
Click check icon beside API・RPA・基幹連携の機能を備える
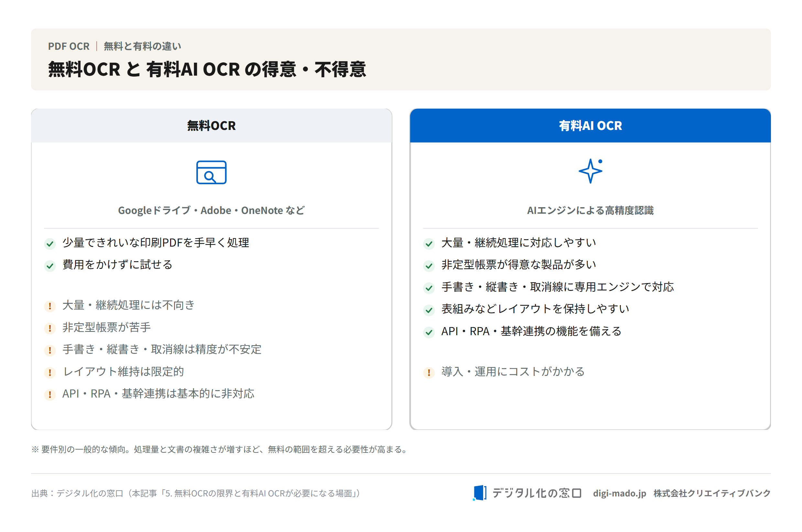click(x=429, y=332)
